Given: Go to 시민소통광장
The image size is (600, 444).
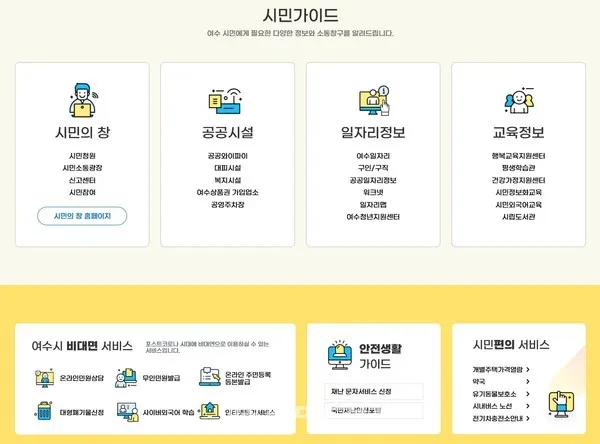Looking at the screenshot, I should pyautogui.click(x=82, y=168).
